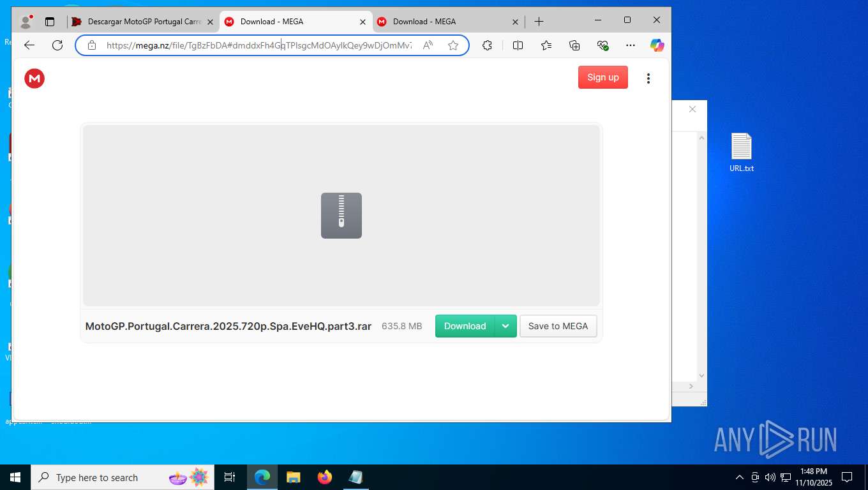Select the file name MotoGP.Portugal.Carrera part3.rar
Viewport: 868px width, 490px height.
tap(228, 326)
